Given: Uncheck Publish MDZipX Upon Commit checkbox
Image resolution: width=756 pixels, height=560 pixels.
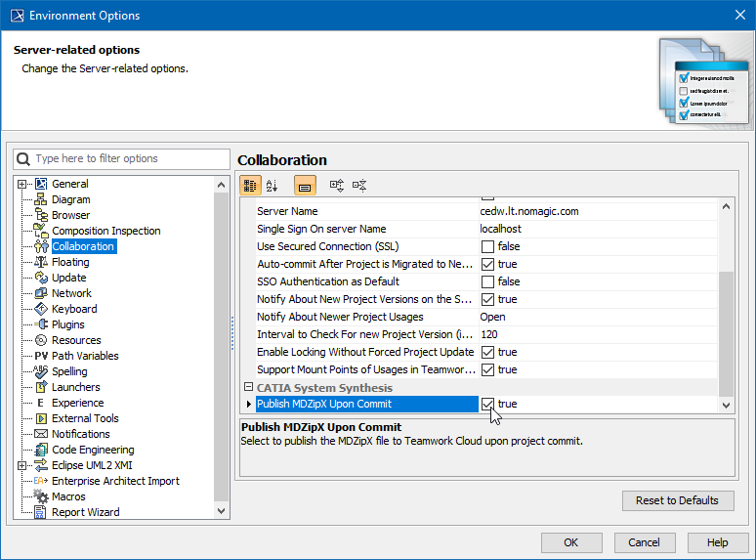Looking at the screenshot, I should pos(487,405).
